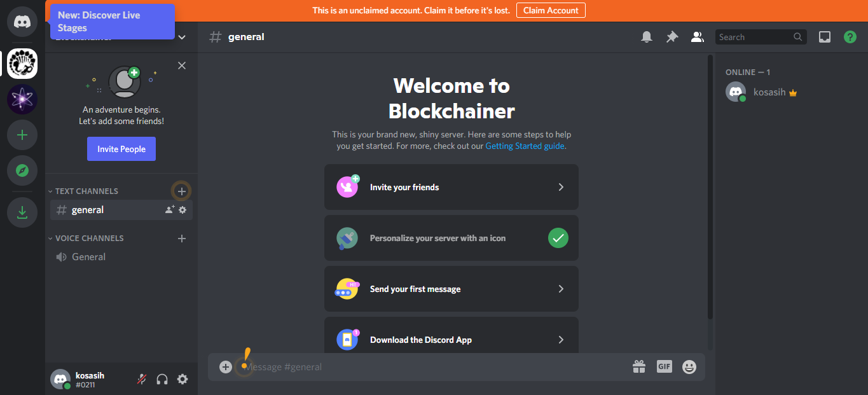
Task: Create invite for general channel
Action: [x=170, y=210]
